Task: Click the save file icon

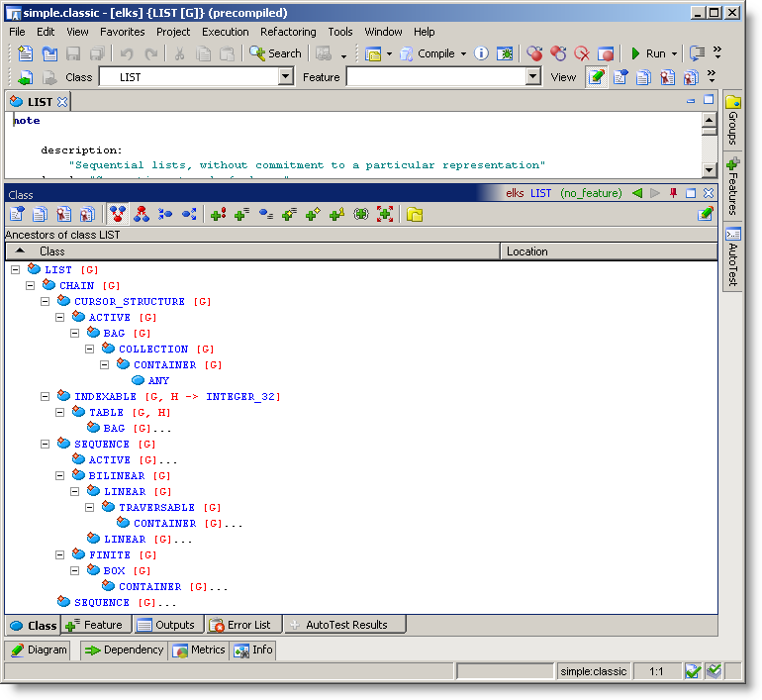Action: (74, 53)
